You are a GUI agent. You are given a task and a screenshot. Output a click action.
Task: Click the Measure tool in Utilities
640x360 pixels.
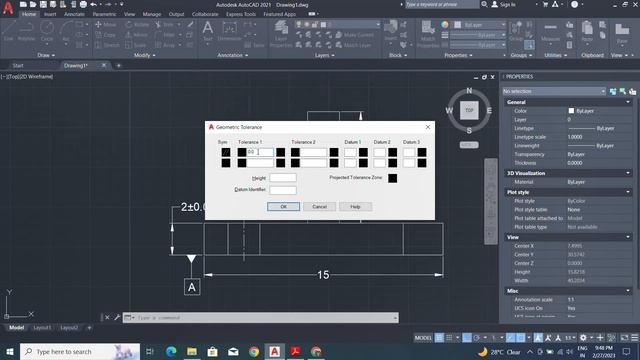pos(550,33)
